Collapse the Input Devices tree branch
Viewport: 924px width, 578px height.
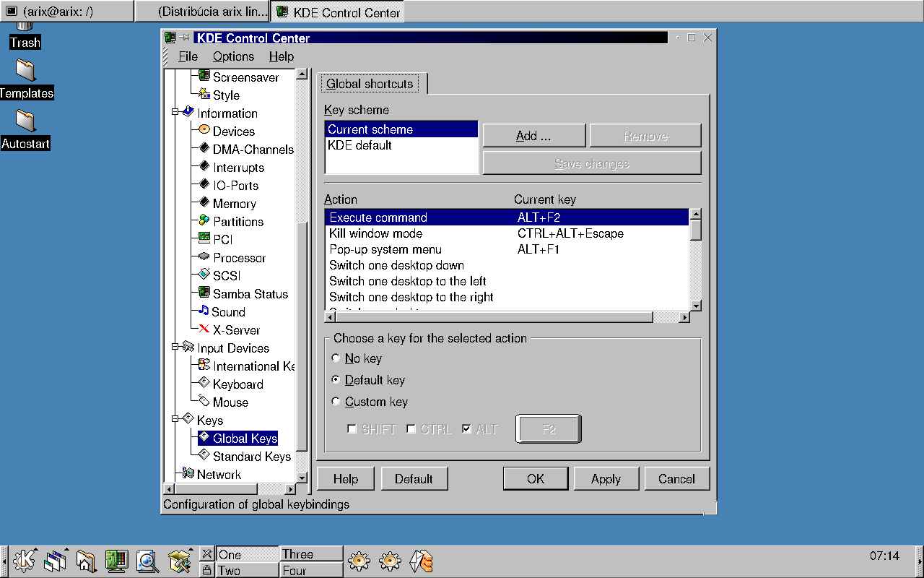pos(175,348)
